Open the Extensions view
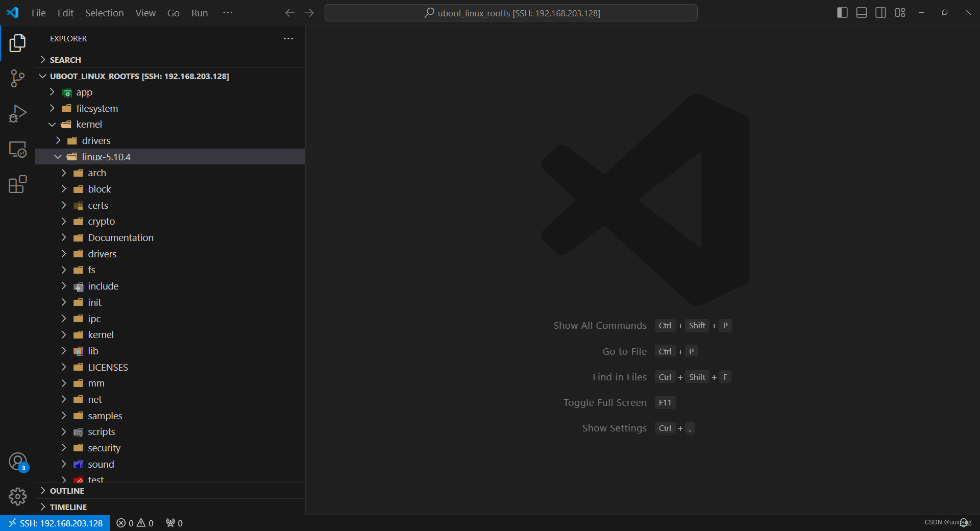Image resolution: width=980 pixels, height=531 pixels. (x=18, y=184)
